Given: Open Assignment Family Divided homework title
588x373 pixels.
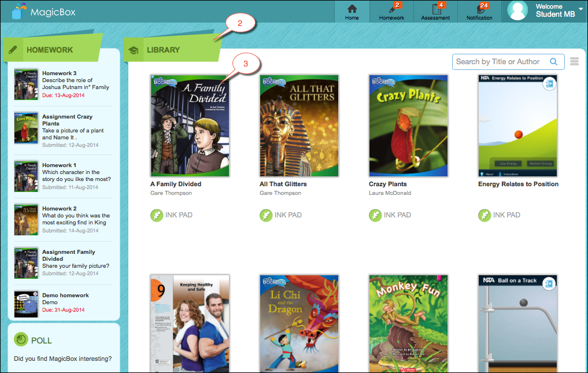Looking at the screenshot, I should (x=69, y=255).
